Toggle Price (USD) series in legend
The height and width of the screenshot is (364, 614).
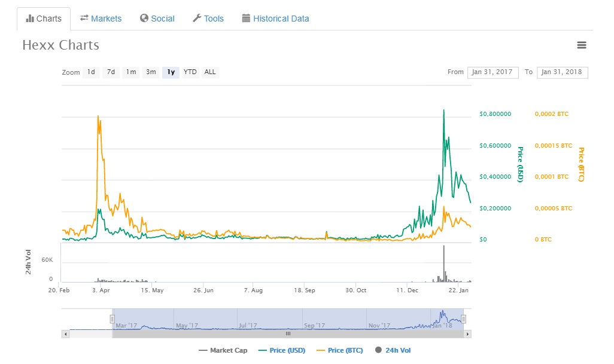282,350
